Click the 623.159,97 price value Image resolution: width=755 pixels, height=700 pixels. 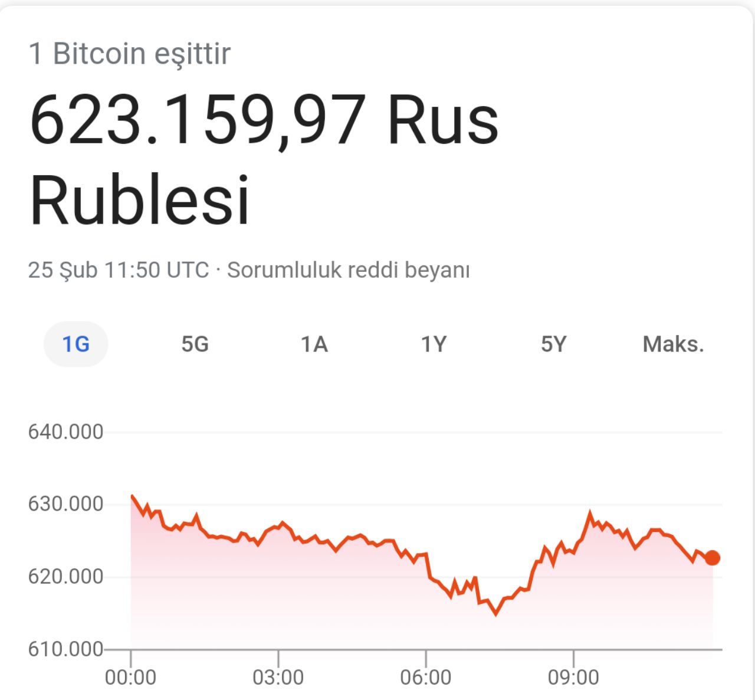[196, 121]
